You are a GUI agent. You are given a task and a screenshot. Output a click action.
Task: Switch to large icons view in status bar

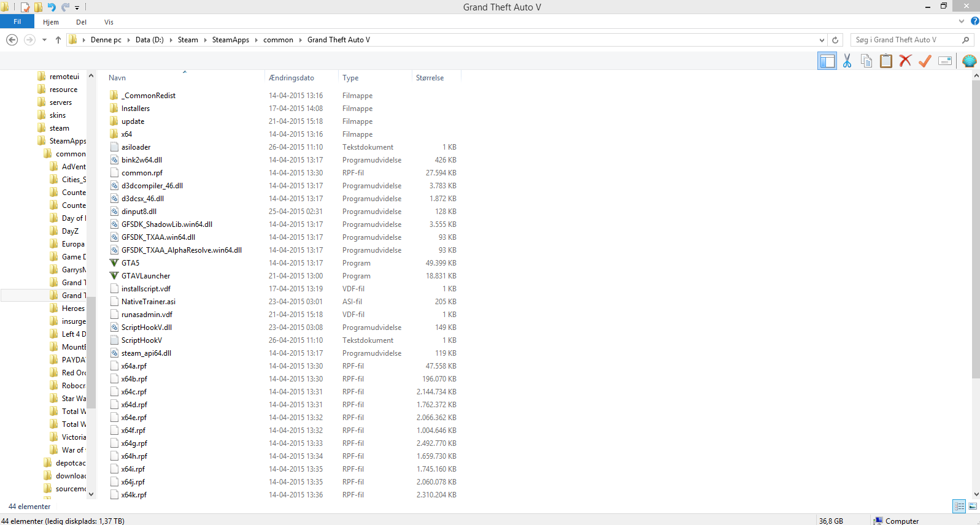click(x=973, y=506)
